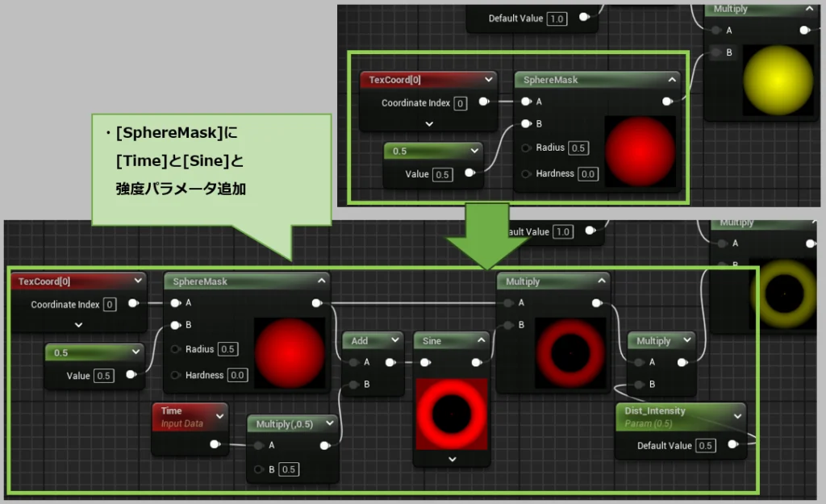This screenshot has width=826, height=504.
Task: Click the Dist_Intensity Default Value field
Action: pos(705,446)
